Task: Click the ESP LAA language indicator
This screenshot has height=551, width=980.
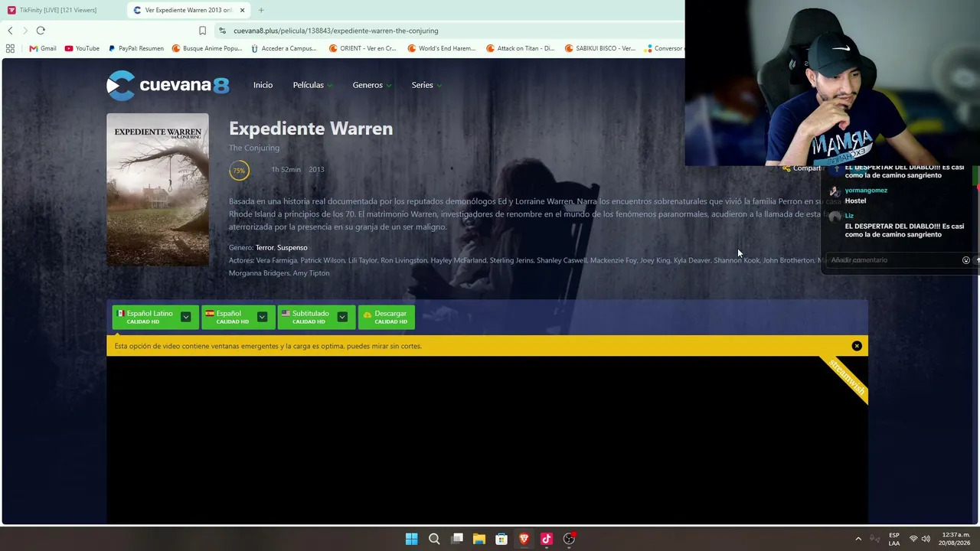Action: pos(894,539)
